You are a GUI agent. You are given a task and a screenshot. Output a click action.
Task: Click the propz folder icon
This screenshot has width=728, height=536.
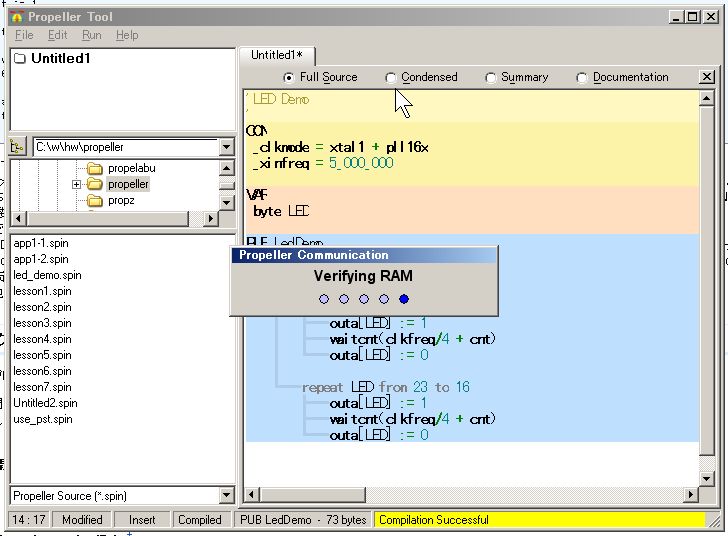click(x=95, y=201)
